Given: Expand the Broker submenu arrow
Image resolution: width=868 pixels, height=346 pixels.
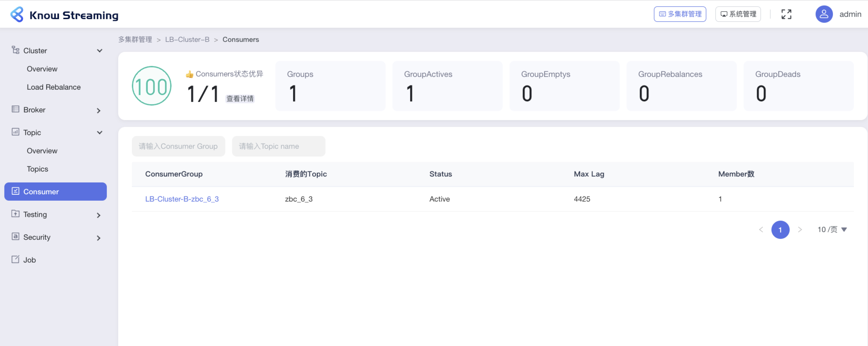Looking at the screenshot, I should pos(98,110).
